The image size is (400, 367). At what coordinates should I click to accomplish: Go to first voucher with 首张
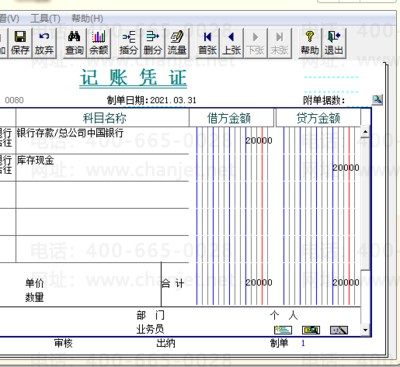(x=207, y=43)
